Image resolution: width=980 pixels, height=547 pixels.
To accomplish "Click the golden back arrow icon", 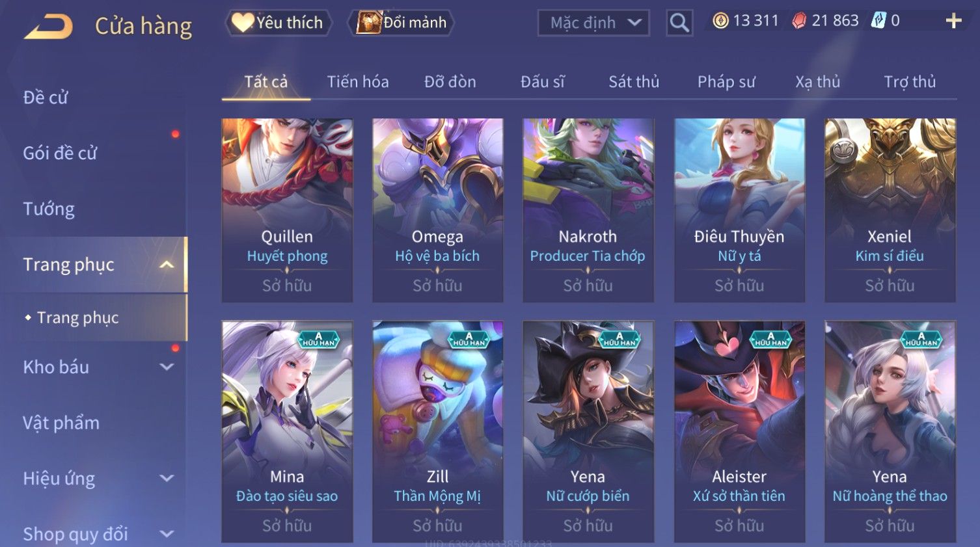I will tap(48, 27).
